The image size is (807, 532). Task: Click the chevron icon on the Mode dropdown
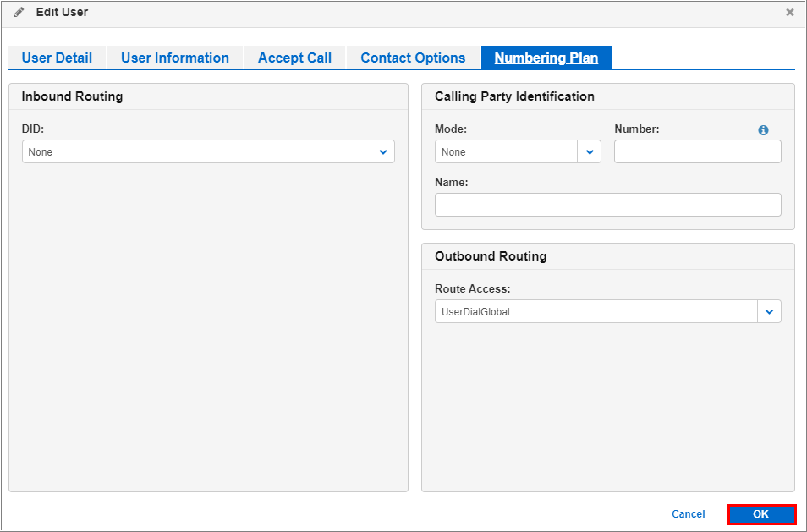click(x=589, y=151)
